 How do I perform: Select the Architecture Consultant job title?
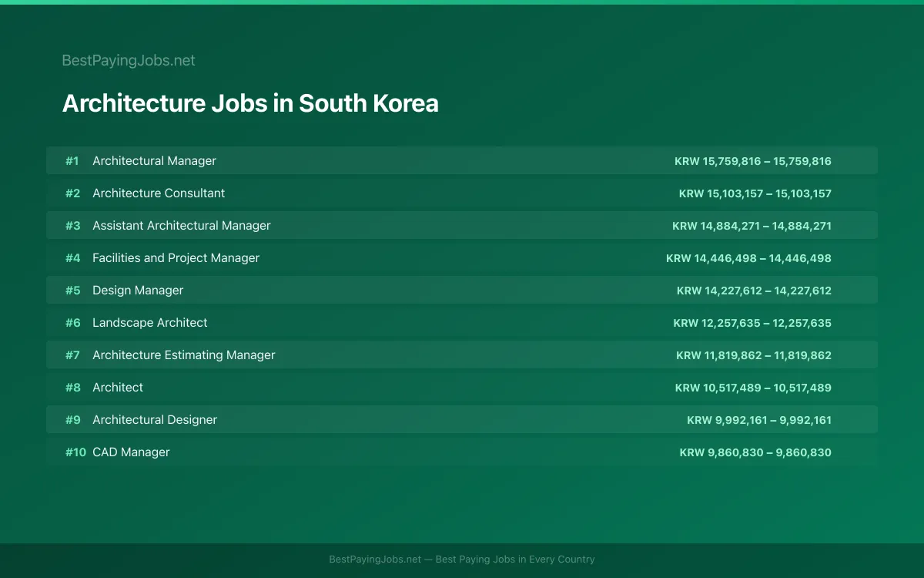[159, 193]
